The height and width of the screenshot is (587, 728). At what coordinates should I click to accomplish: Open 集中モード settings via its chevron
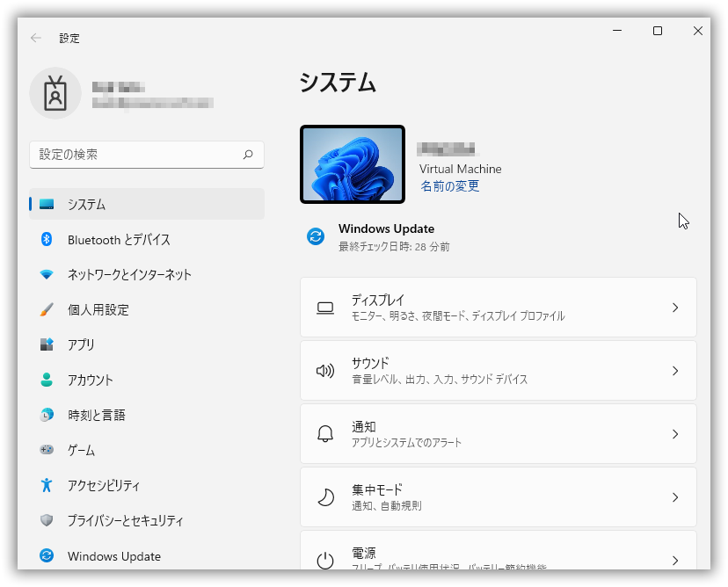click(x=675, y=497)
